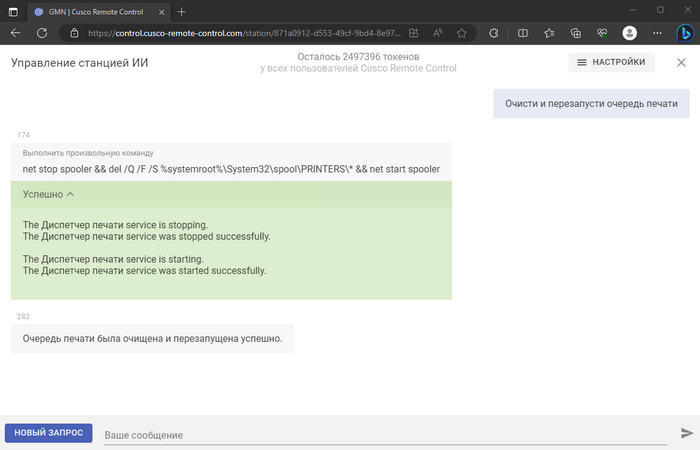The width and height of the screenshot is (700, 450).
Task: Click the net stop spooler command field
Action: pos(231,169)
